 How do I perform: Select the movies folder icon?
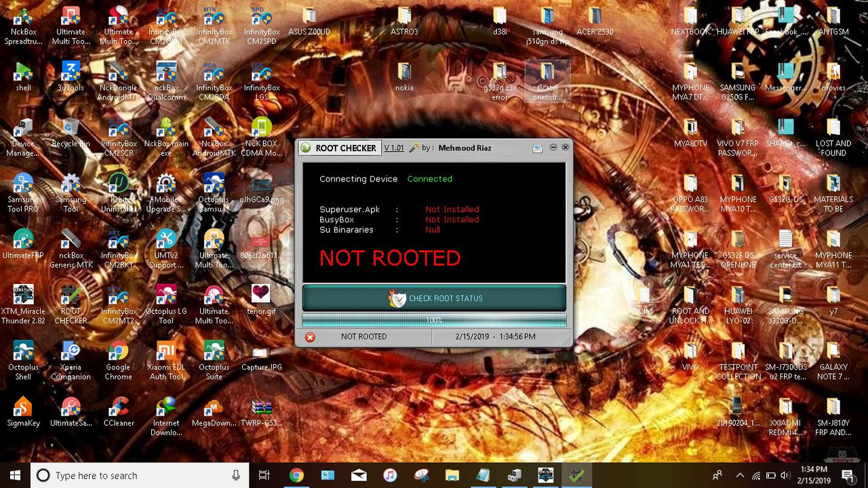pos(833,77)
